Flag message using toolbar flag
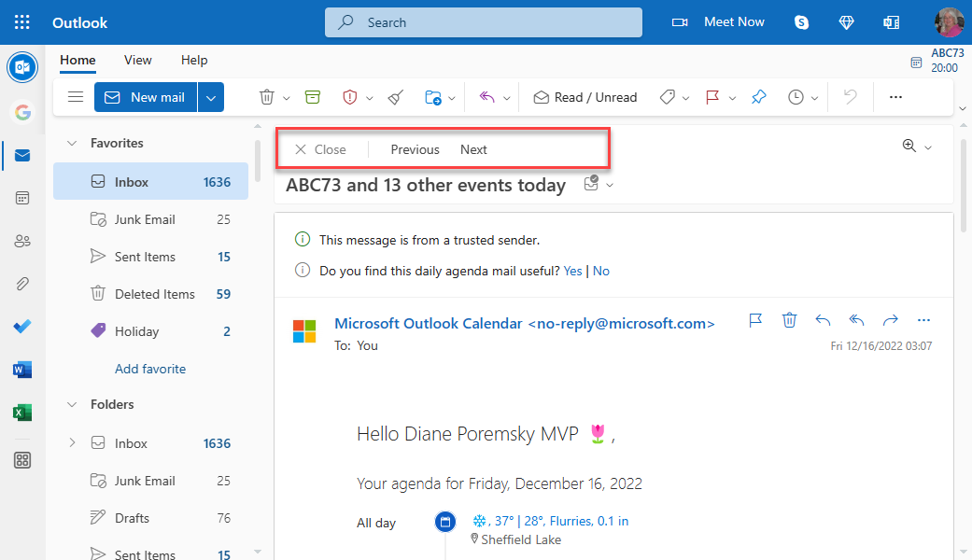 pyautogui.click(x=712, y=97)
